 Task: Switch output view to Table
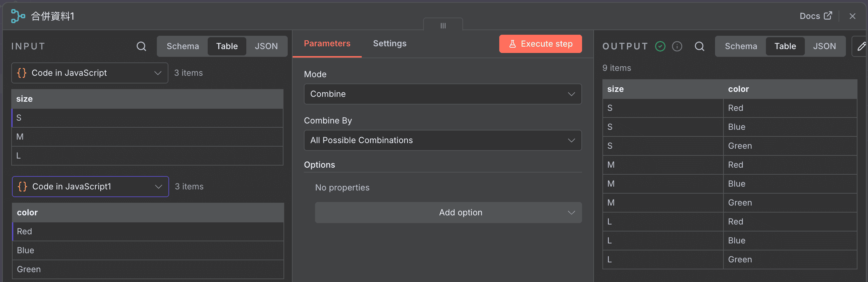785,46
